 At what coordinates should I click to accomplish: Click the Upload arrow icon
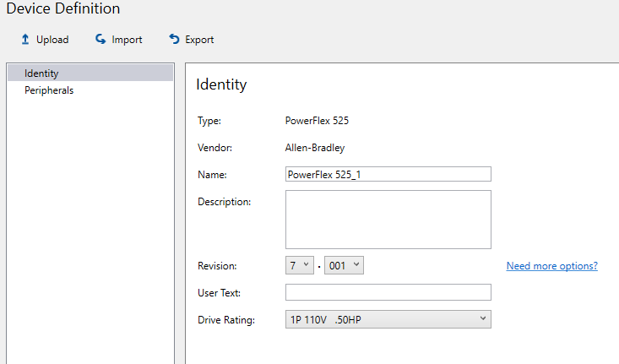point(25,39)
